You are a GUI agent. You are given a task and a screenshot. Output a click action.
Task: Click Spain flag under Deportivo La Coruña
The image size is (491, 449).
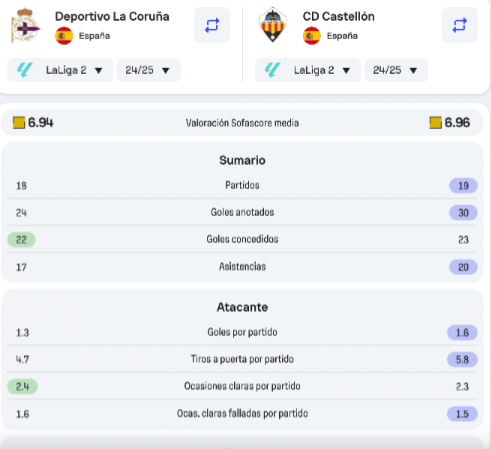point(64,36)
